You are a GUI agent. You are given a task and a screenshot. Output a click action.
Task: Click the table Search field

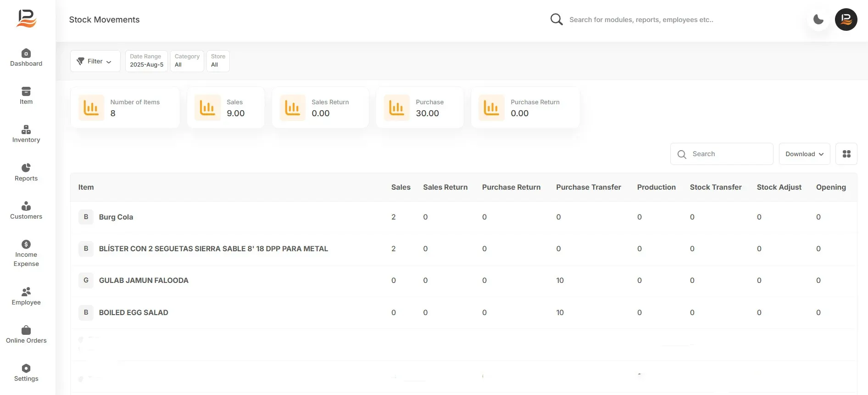[x=722, y=154]
